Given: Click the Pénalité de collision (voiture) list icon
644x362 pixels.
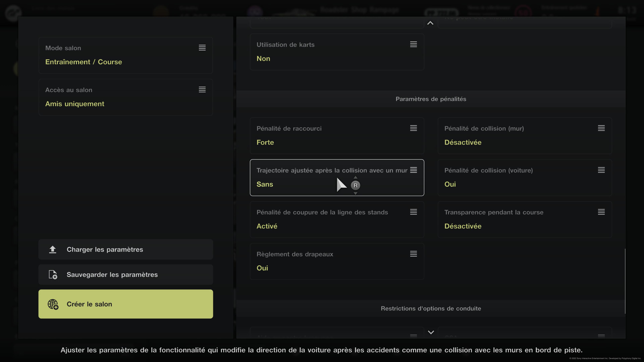Looking at the screenshot, I should point(601,170).
